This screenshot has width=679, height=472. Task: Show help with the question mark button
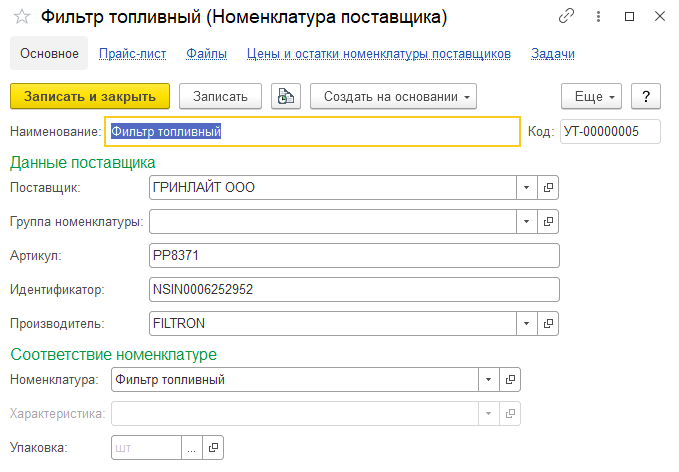646,96
